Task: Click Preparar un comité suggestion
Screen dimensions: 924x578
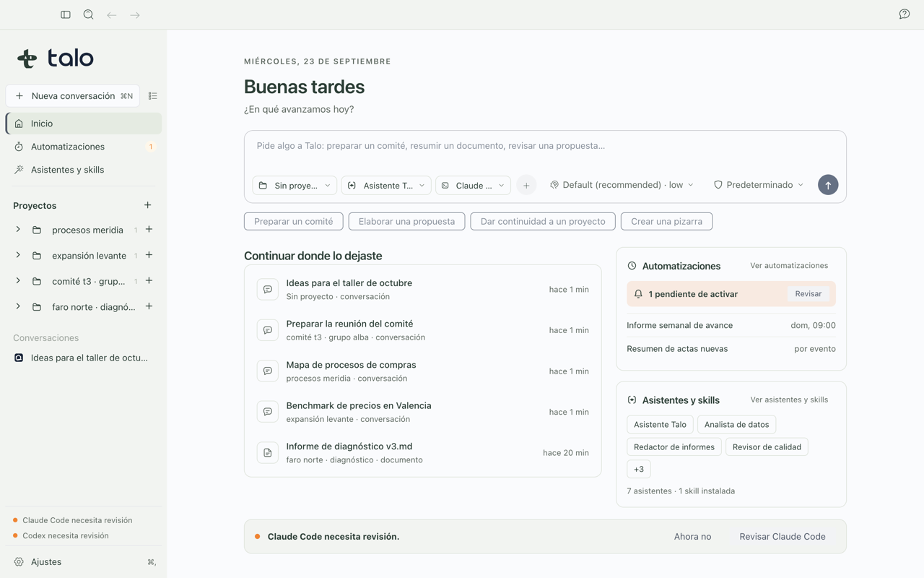Action: [294, 221]
